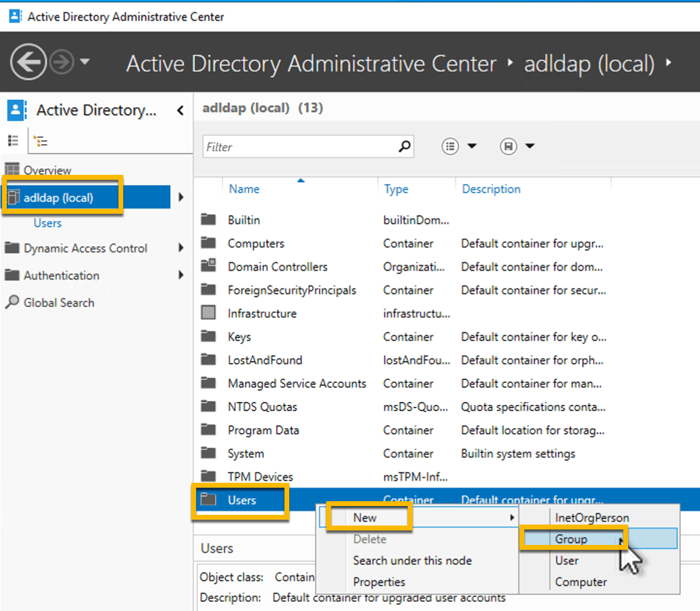
Task: Click the Filter text box
Action: (x=308, y=146)
